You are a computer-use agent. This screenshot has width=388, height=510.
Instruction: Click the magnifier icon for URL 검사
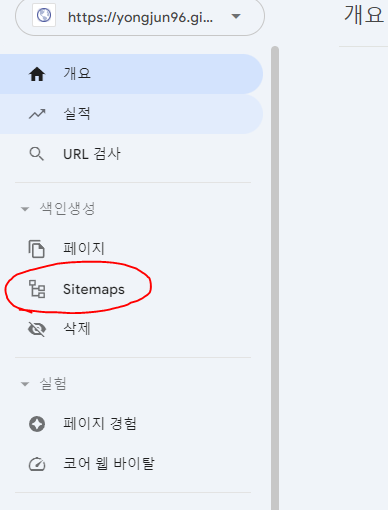37,154
